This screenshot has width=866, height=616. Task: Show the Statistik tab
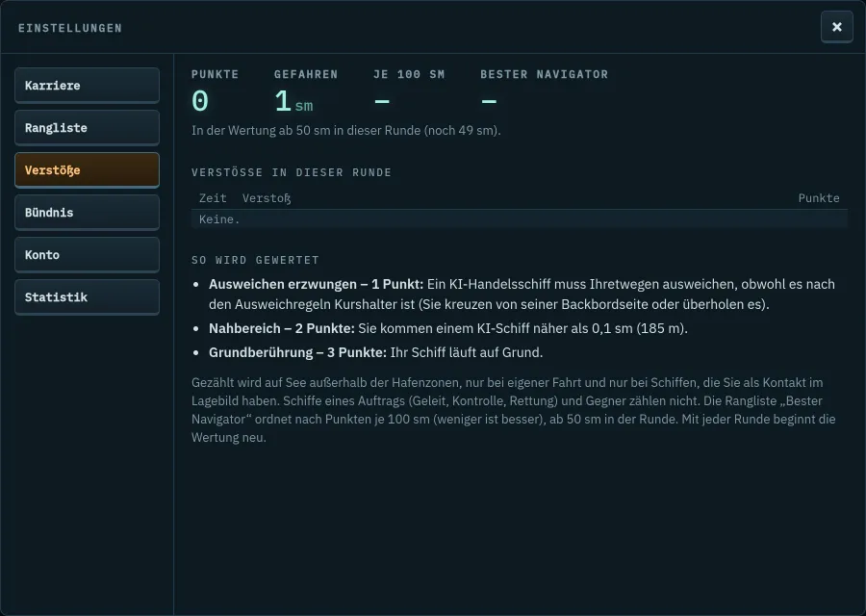click(87, 297)
